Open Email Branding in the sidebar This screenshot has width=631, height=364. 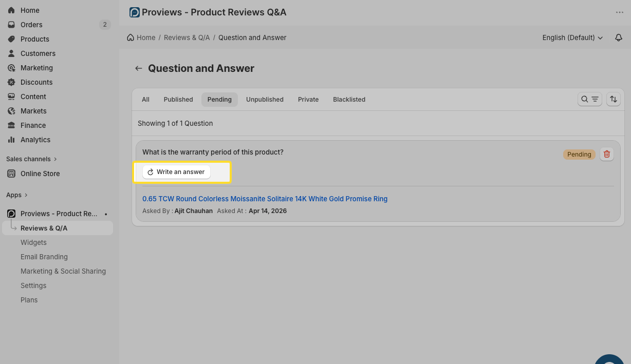tap(44, 257)
